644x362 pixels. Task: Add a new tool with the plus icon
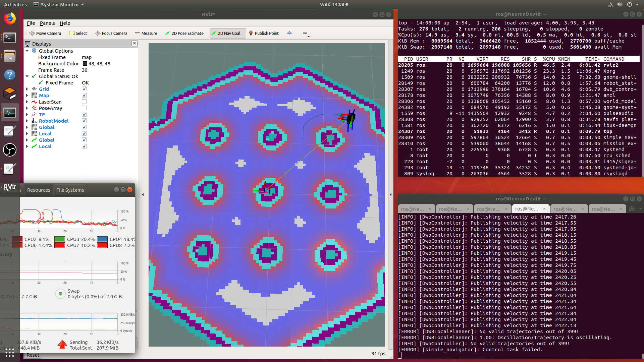click(289, 33)
